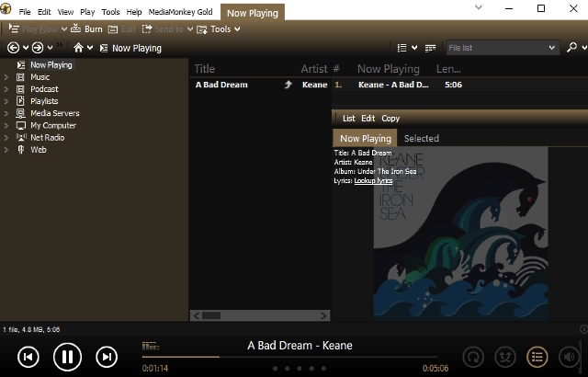This screenshot has width=588, height=377.
Task: Click the list view mode icon
Action: pyautogui.click(x=402, y=48)
